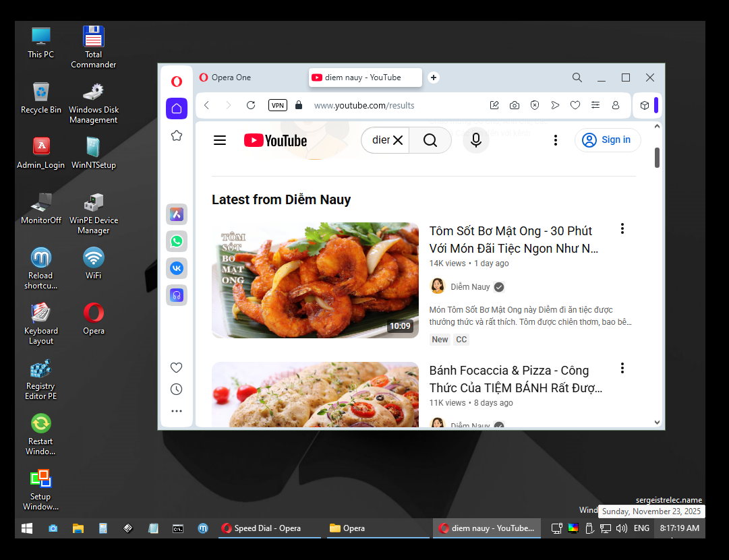Open options menu for Tôm Sốt video
Viewport: 729px width, 560px height.
tap(622, 228)
